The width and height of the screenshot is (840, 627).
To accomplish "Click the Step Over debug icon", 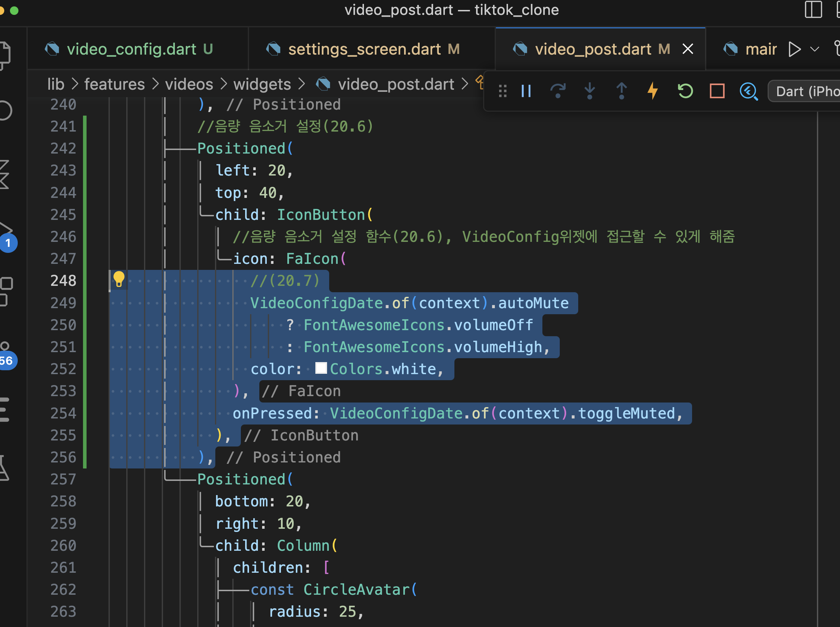I will click(x=558, y=91).
